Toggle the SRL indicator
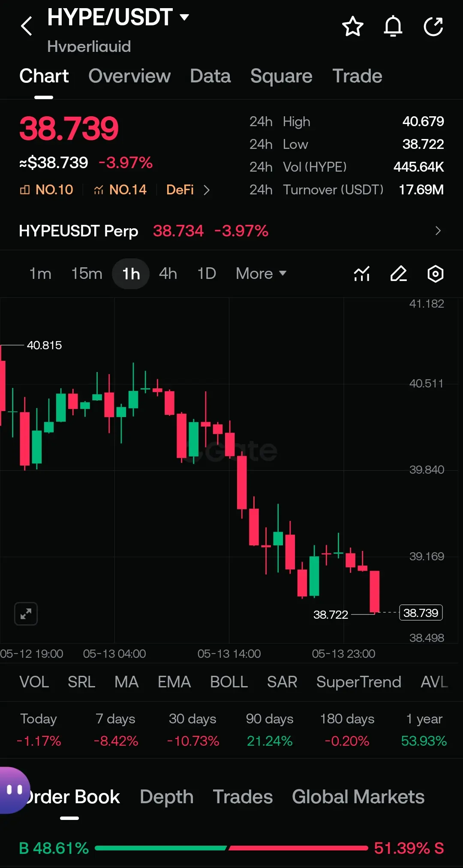The height and width of the screenshot is (868, 463). pos(81,682)
